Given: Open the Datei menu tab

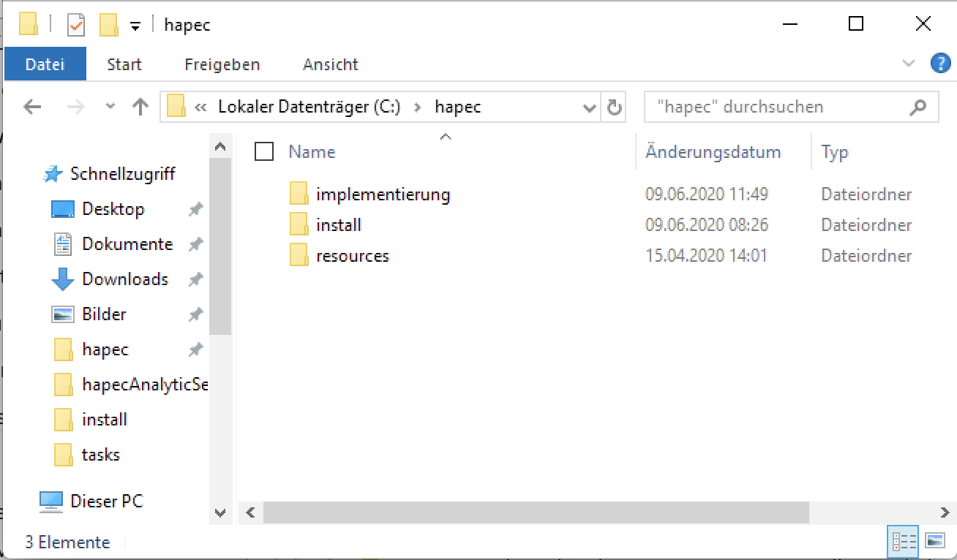Looking at the screenshot, I should 45,64.
